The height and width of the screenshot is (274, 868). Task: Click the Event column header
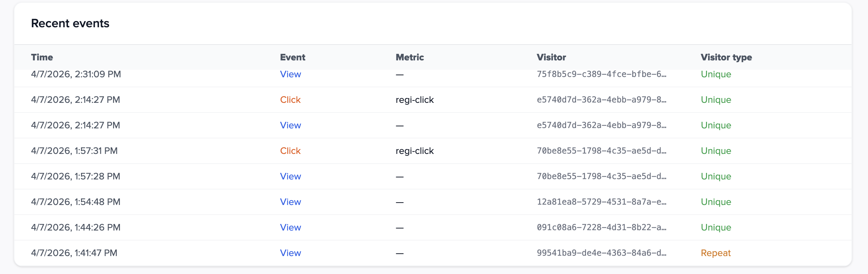point(292,57)
